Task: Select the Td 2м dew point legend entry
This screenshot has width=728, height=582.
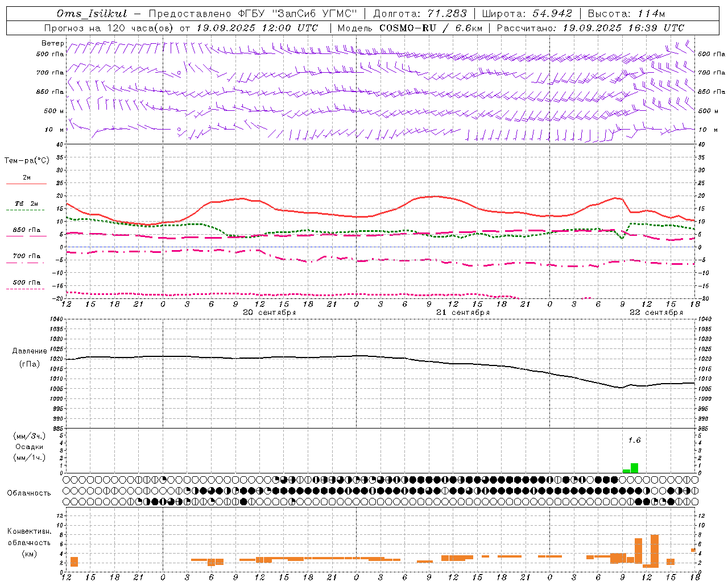Action: [27, 203]
